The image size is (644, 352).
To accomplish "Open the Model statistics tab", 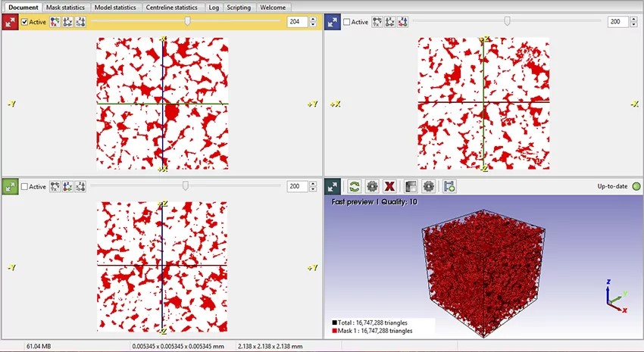I will pyautogui.click(x=115, y=8).
